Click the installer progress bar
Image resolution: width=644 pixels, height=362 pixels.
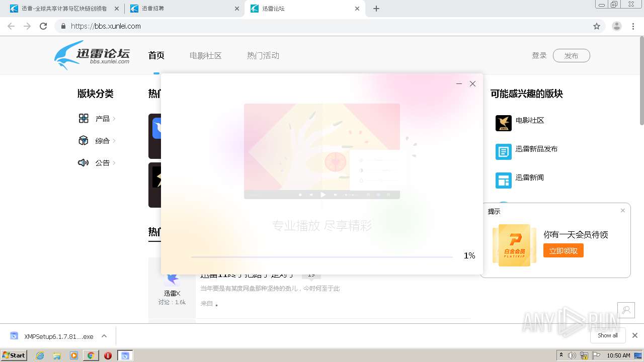pyautogui.click(x=322, y=257)
